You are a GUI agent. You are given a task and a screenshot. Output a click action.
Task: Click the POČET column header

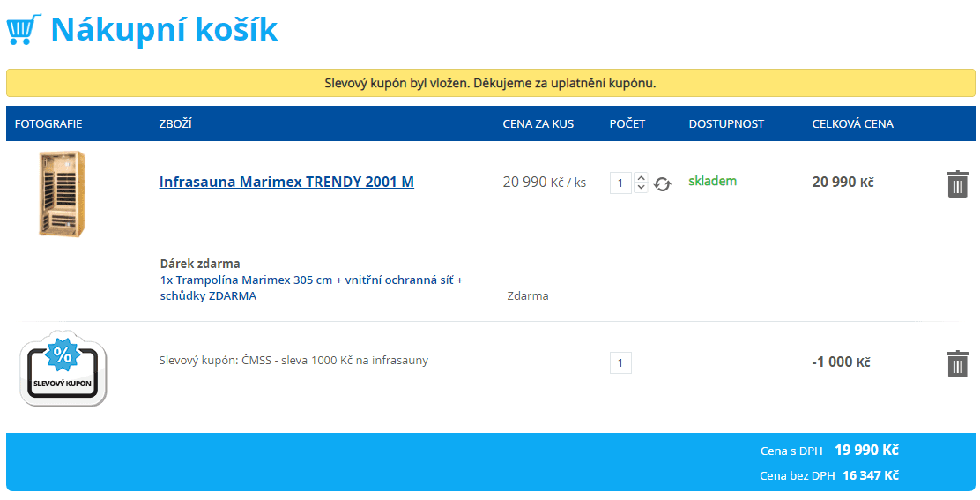pos(627,123)
